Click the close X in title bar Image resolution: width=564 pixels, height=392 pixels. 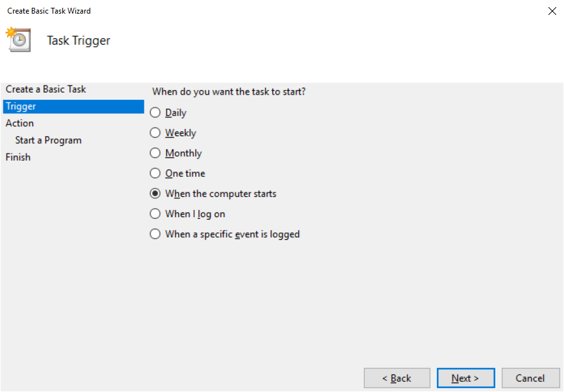click(x=552, y=11)
